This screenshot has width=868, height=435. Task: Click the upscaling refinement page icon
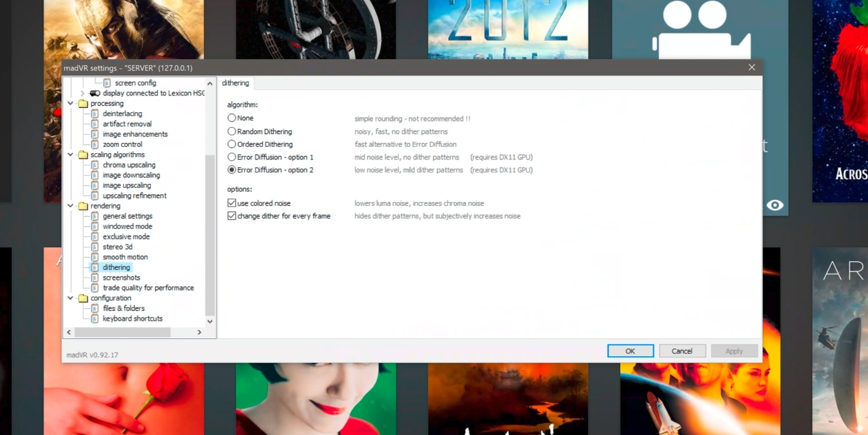click(x=95, y=195)
